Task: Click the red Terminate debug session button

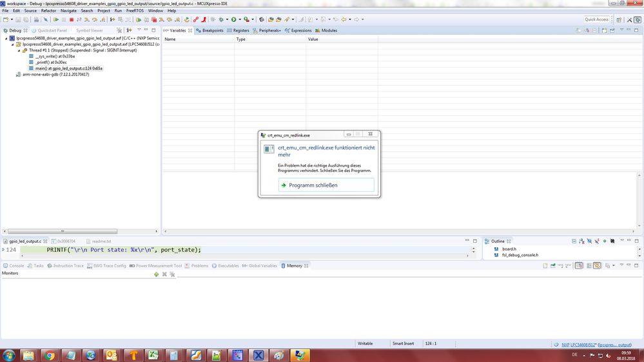Action: [x=72, y=19]
